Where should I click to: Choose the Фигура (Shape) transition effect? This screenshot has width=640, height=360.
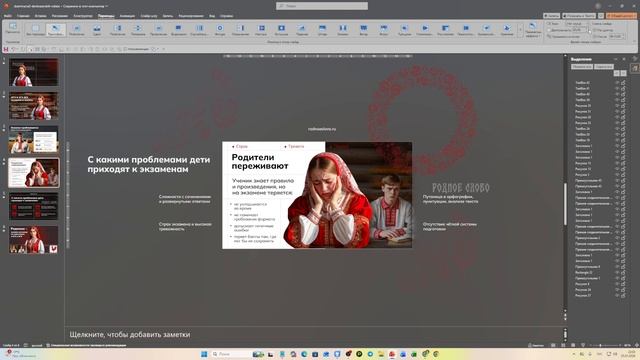pyautogui.click(x=220, y=29)
